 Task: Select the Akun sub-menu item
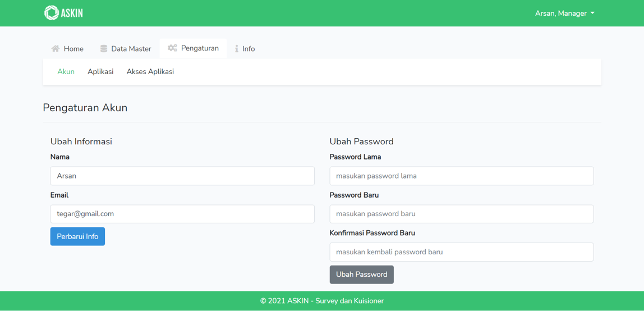pos(66,71)
